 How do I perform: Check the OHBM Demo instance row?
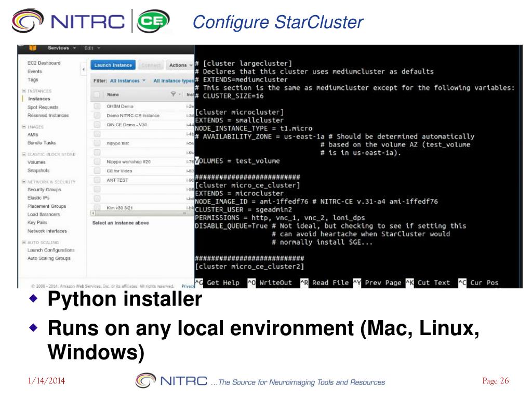pos(97,106)
